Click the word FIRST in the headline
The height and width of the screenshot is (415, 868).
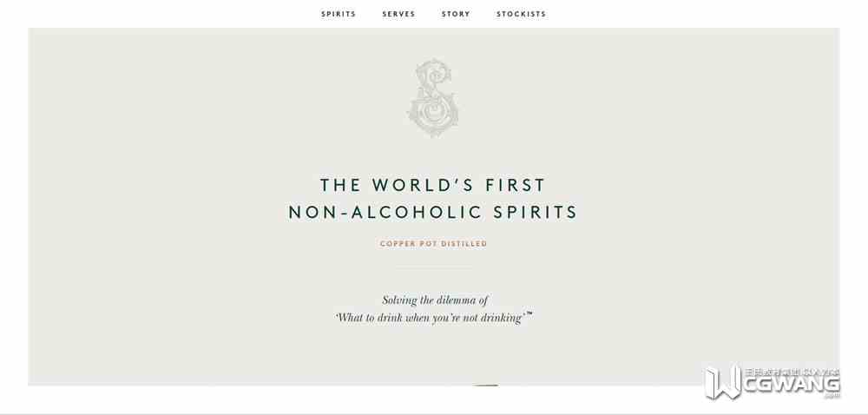516,185
